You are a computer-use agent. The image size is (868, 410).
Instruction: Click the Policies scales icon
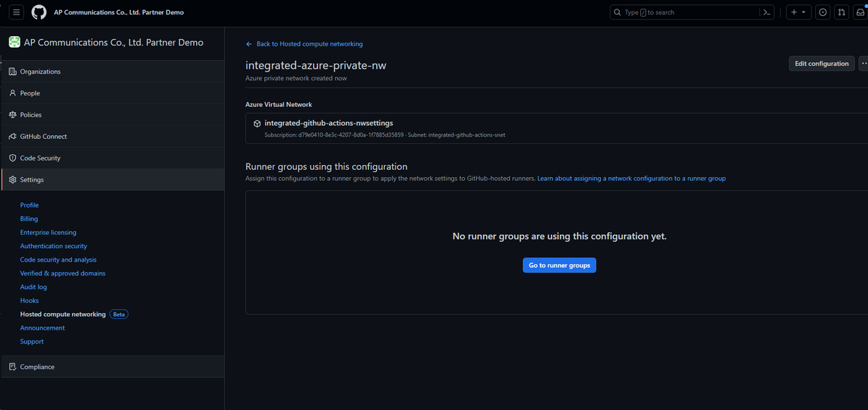tap(12, 115)
